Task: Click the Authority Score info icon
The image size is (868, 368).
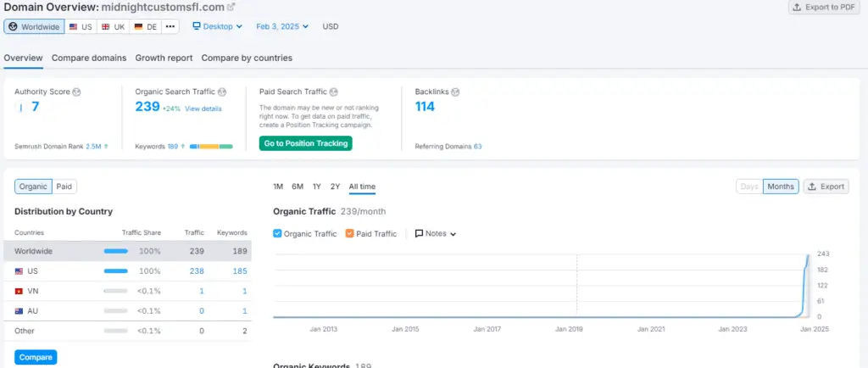Action: click(77, 92)
